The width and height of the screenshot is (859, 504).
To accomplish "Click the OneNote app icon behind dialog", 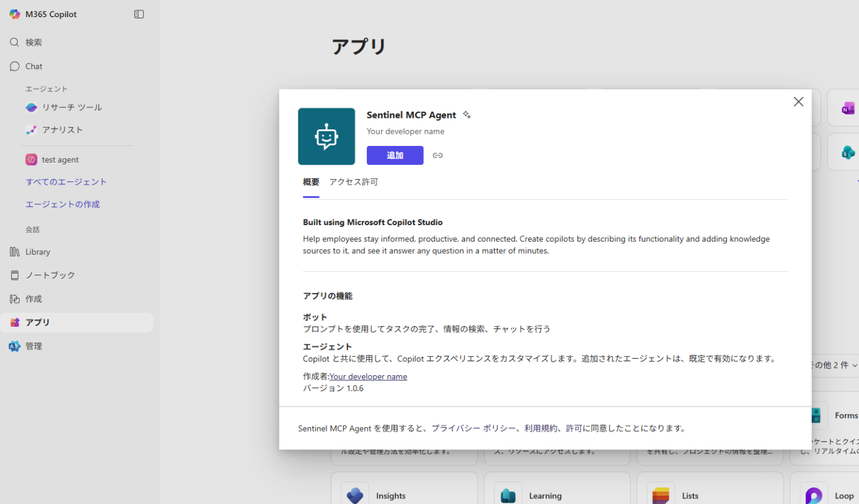I will [x=849, y=109].
